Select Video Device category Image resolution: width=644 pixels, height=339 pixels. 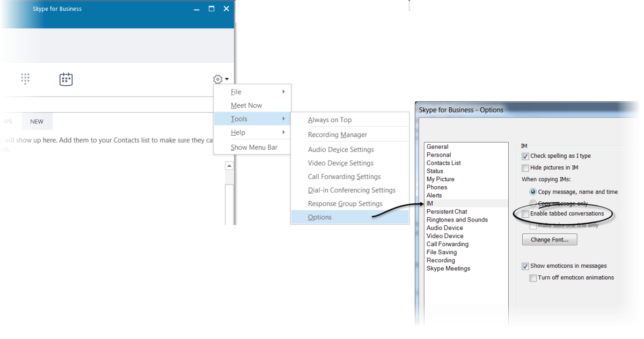(x=466, y=236)
